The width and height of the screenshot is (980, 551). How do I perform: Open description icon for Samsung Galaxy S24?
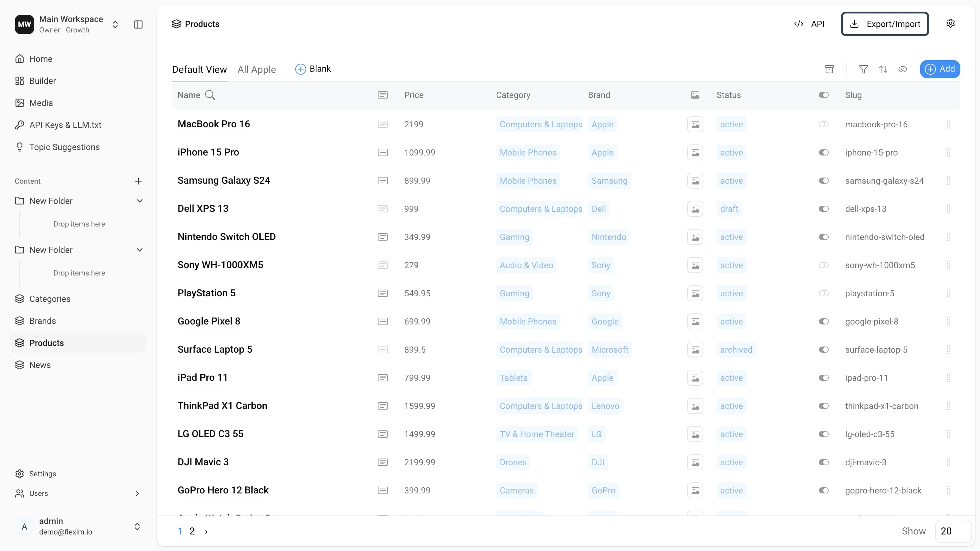(x=383, y=181)
